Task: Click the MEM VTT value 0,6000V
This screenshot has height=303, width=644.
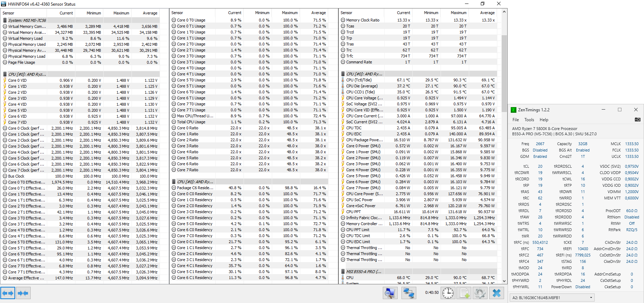Action: pyautogui.click(x=632, y=198)
